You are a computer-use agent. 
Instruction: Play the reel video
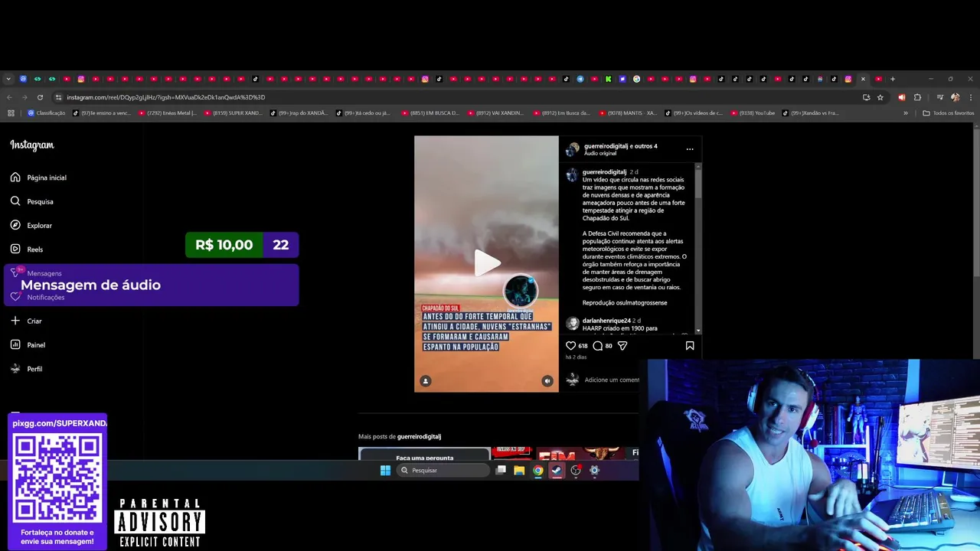486,263
